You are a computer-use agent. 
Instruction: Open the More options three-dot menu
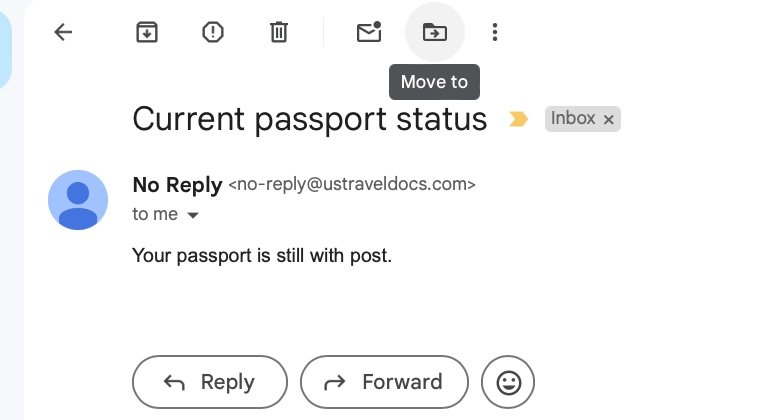(494, 32)
